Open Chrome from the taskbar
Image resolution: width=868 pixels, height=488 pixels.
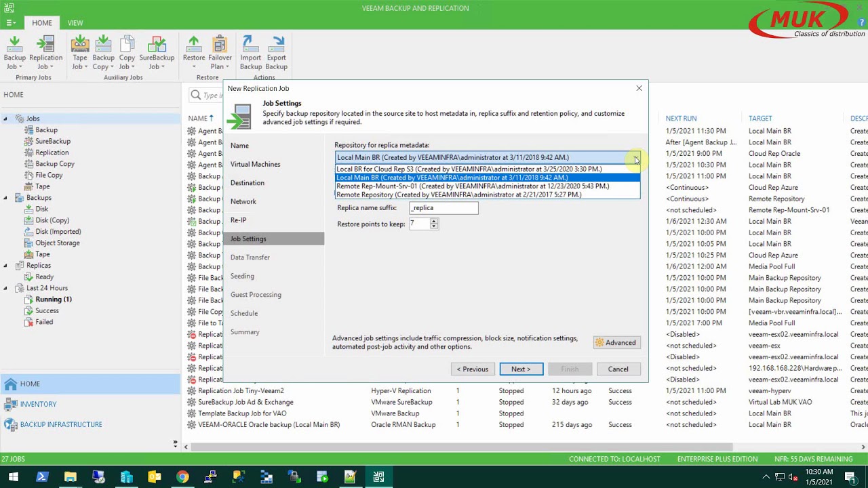click(x=182, y=477)
